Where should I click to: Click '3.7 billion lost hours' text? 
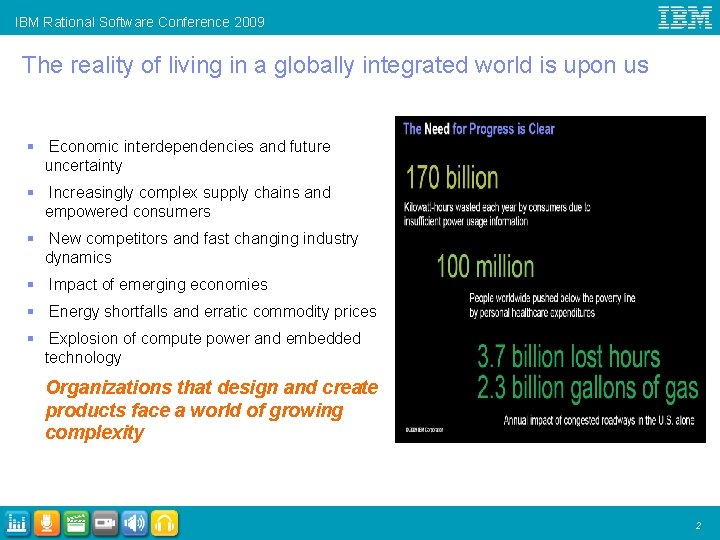point(568,357)
